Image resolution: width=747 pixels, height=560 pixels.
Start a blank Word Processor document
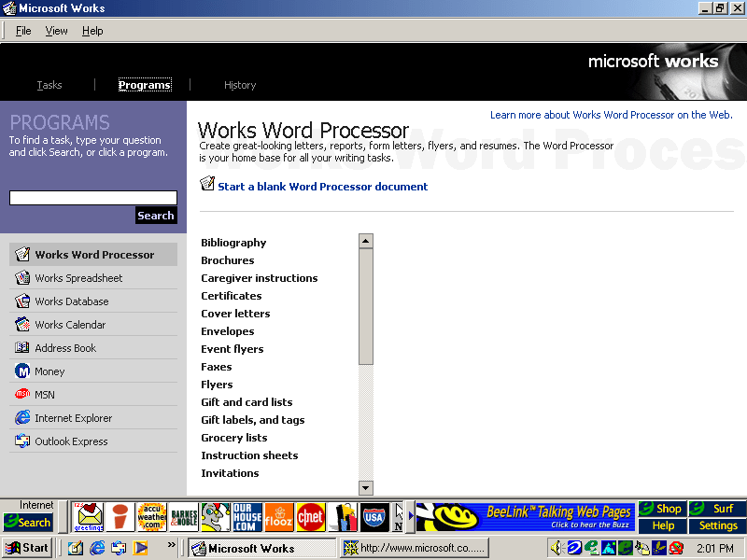(x=322, y=187)
